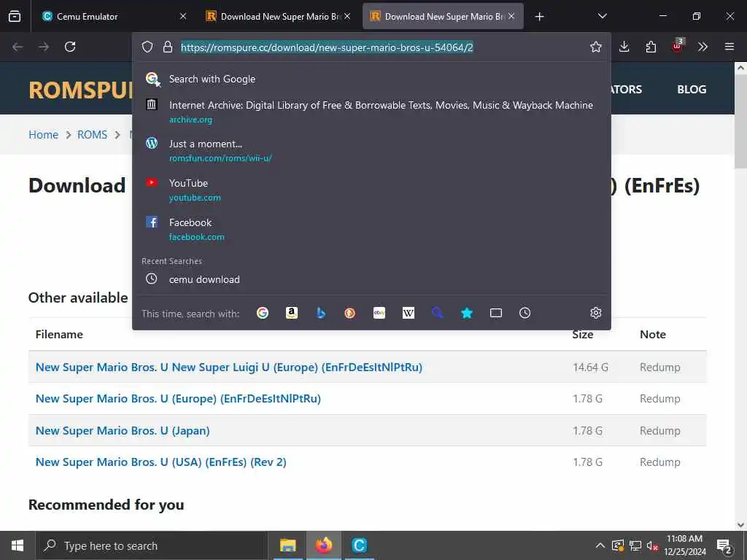
Task: Open Firefox View icon at tab strip start
Action: [x=15, y=16]
